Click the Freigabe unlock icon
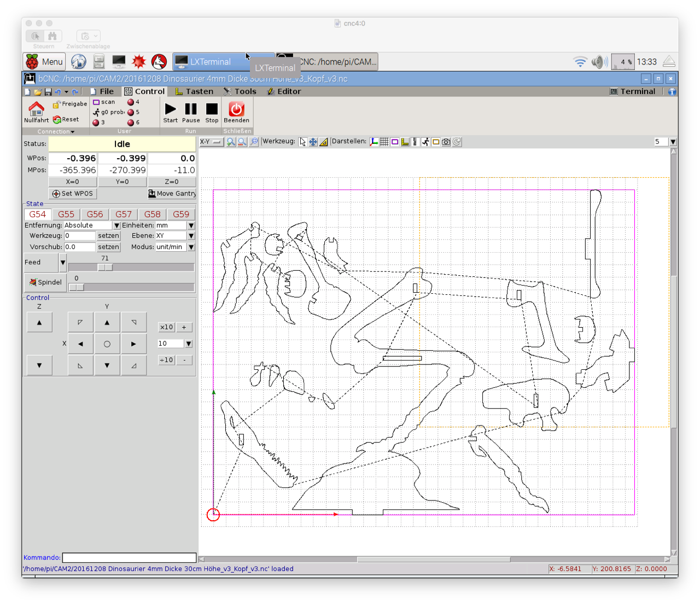 pyautogui.click(x=56, y=104)
